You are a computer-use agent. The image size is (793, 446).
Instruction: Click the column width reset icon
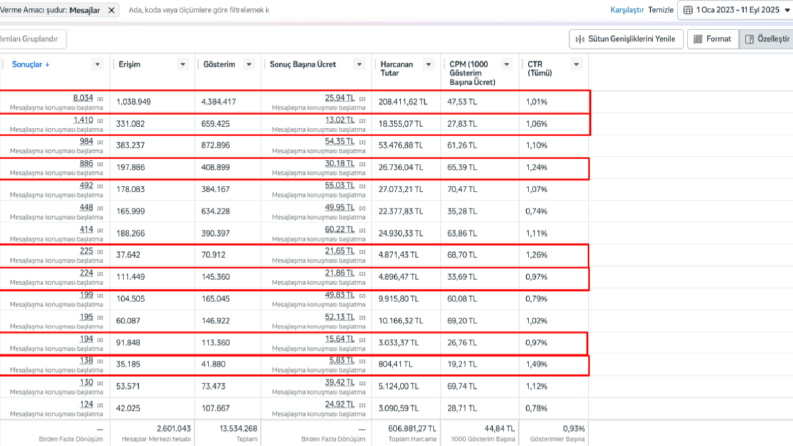tap(580, 39)
